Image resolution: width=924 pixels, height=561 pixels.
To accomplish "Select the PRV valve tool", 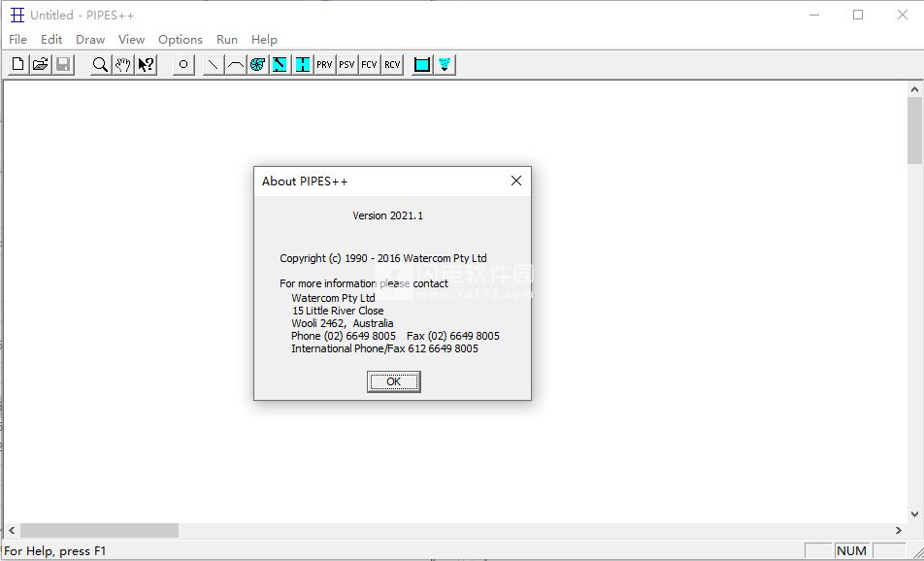I will click(325, 64).
